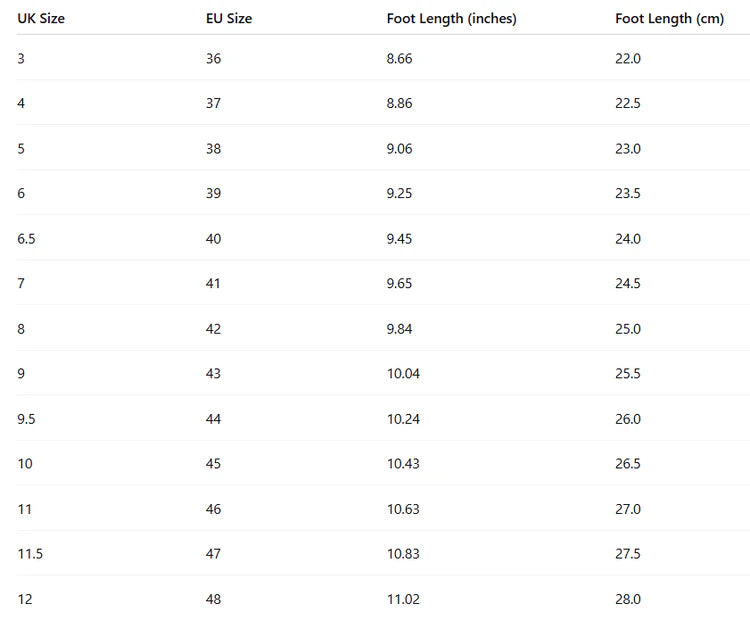This screenshot has height=629, width=750.
Task: Select the Foot Length (inches) header
Action: point(451,19)
